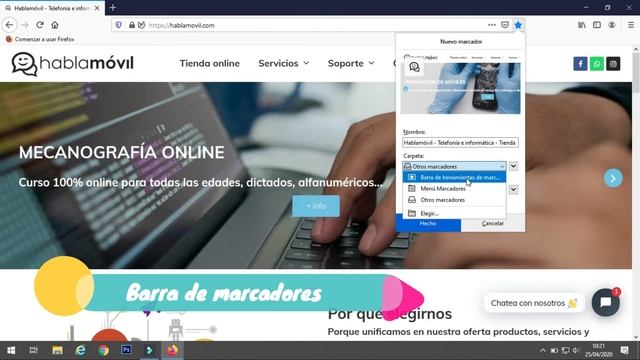The image size is (640, 360).
Task: Open Windows Start menu
Action: click(11, 350)
